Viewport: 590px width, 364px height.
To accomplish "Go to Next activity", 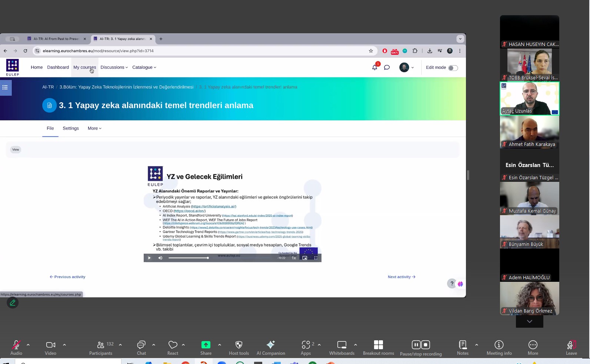I will pos(401,277).
